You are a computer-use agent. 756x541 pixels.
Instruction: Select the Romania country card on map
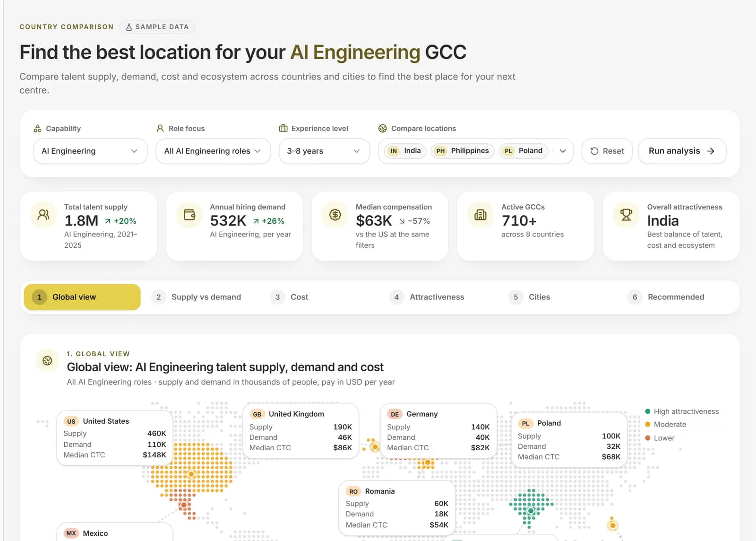point(397,508)
